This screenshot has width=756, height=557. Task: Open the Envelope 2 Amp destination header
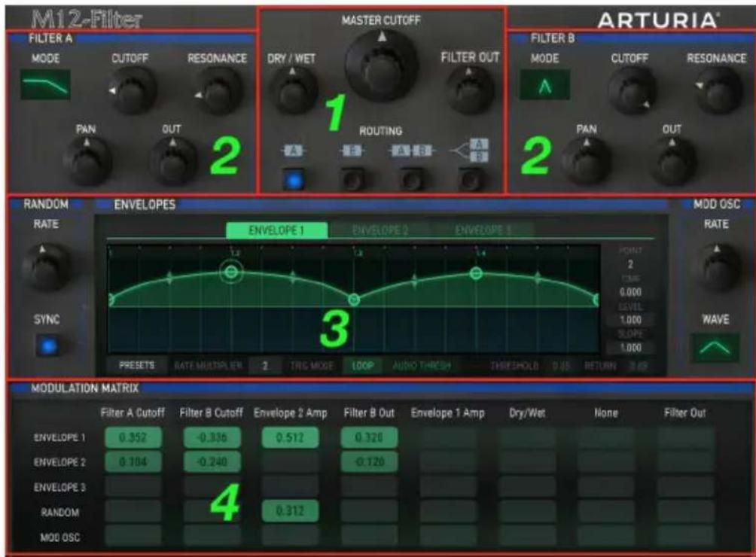tap(290, 413)
